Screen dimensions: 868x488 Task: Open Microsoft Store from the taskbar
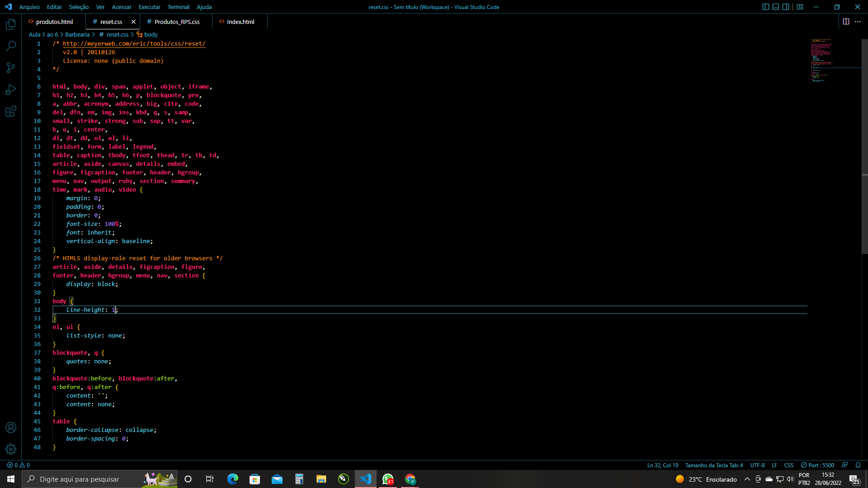255,479
